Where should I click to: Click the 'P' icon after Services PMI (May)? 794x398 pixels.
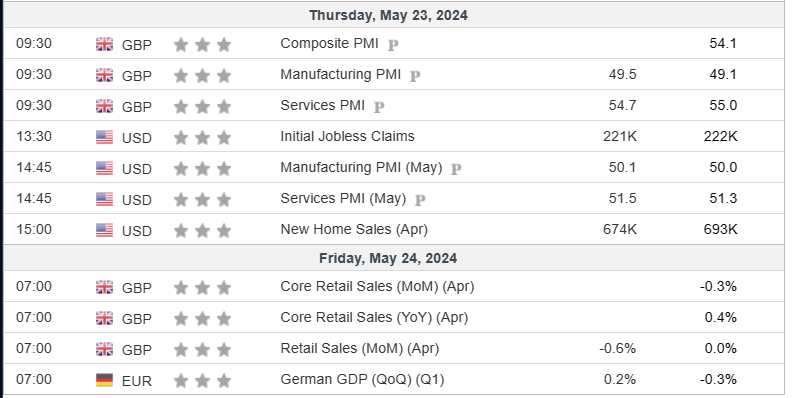[420, 200]
